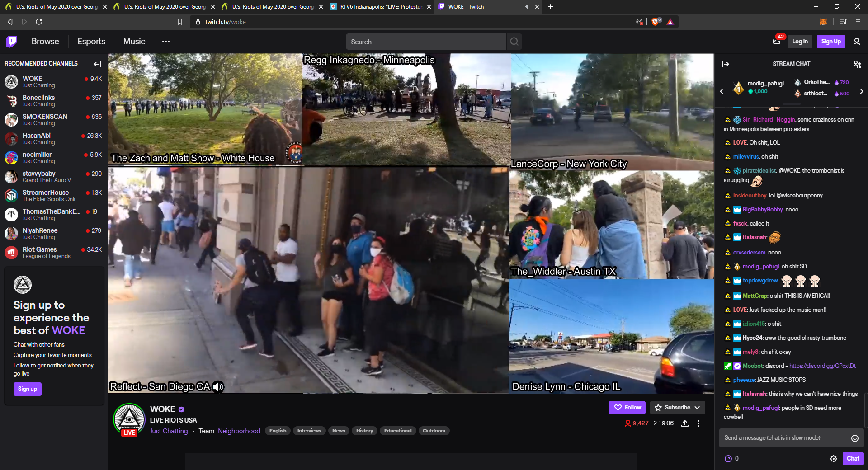Collapse the recommended channels sidebar
The width and height of the screenshot is (868, 470).
(x=97, y=64)
